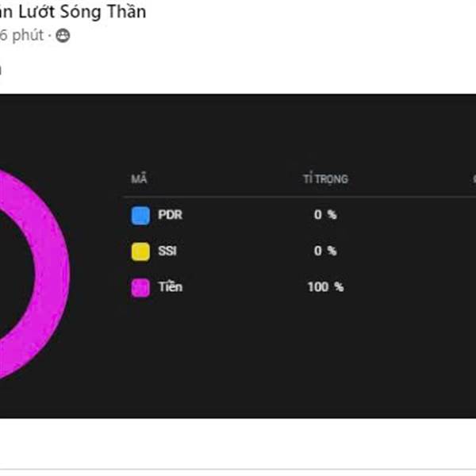Select the yellow SSI color swatch

pyautogui.click(x=140, y=251)
